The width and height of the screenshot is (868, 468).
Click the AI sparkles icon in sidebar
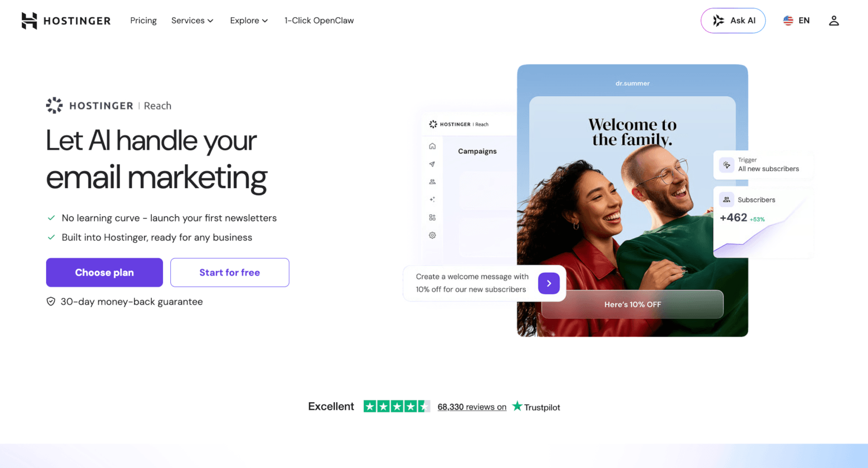[x=432, y=199]
